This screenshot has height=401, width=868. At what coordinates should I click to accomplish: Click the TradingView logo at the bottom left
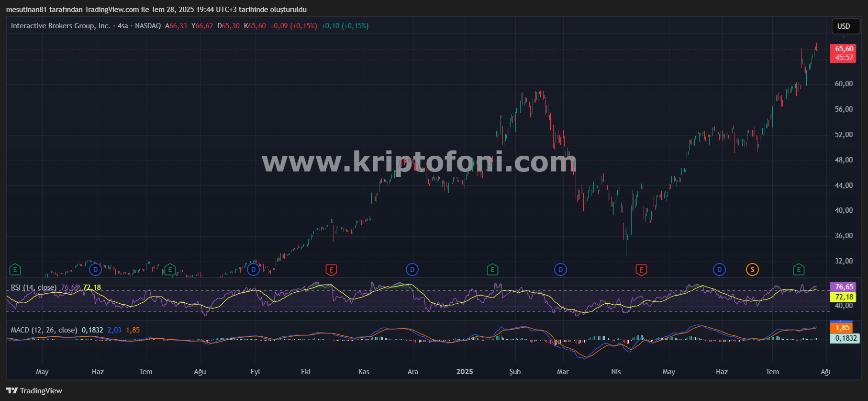pyautogui.click(x=34, y=390)
